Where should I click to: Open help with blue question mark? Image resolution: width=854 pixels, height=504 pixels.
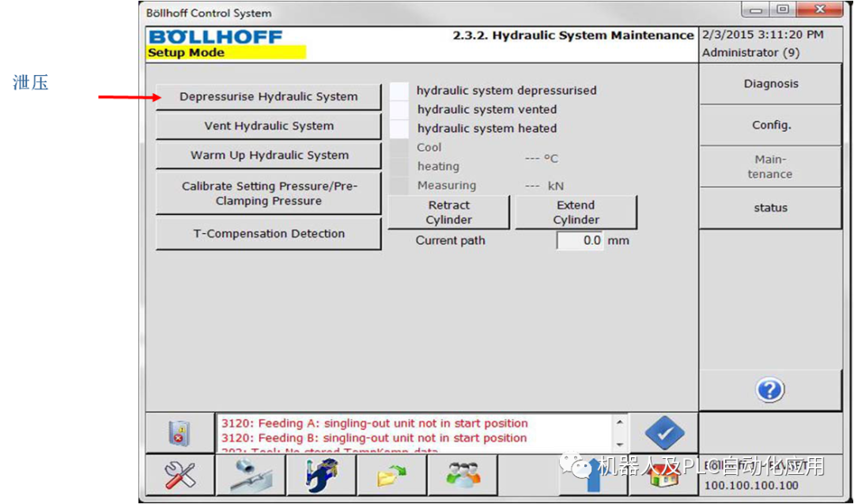click(769, 390)
